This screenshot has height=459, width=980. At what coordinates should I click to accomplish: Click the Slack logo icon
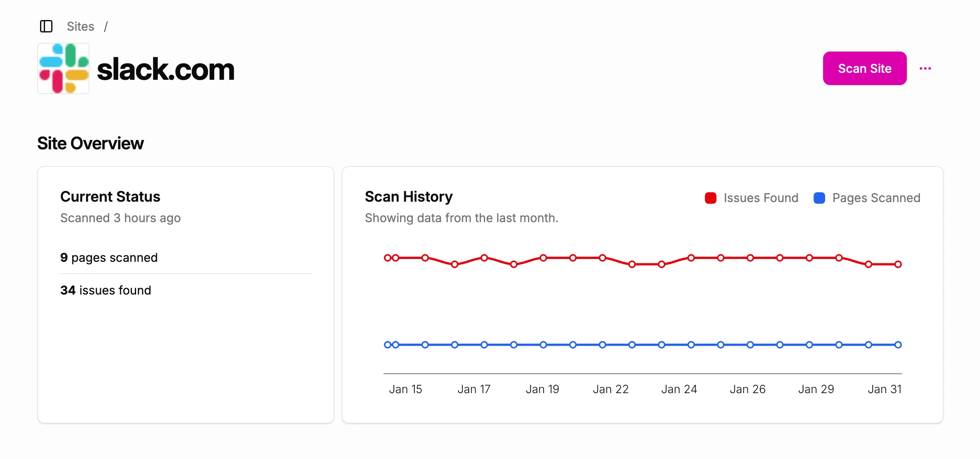[63, 69]
